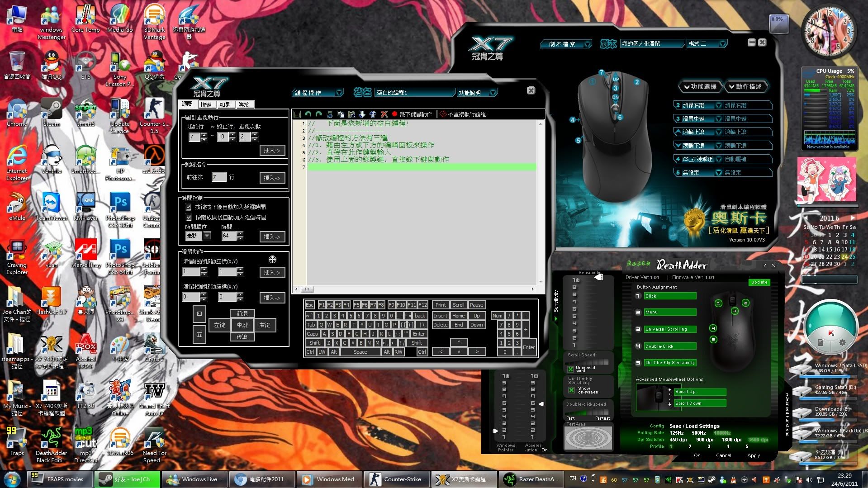Viewport: 868px width, 488px height.
Task: Open the 功能說明 dropdown in the script editor
Action: (477, 93)
